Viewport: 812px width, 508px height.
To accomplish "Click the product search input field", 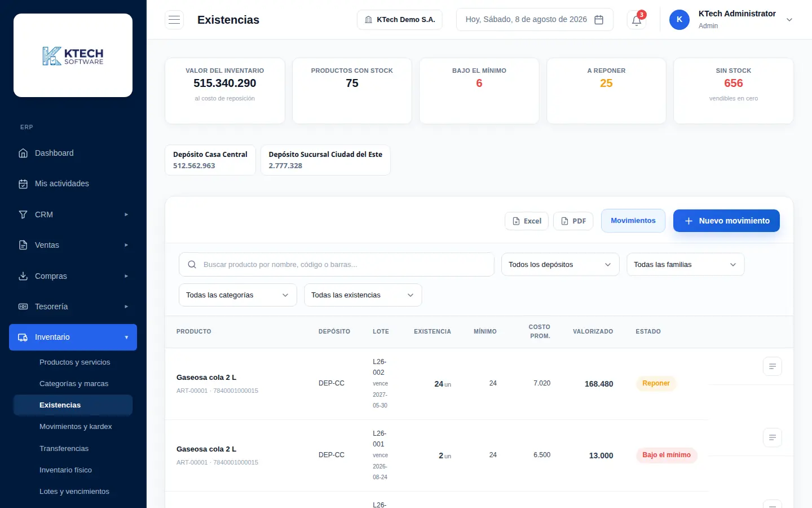I will [337, 264].
